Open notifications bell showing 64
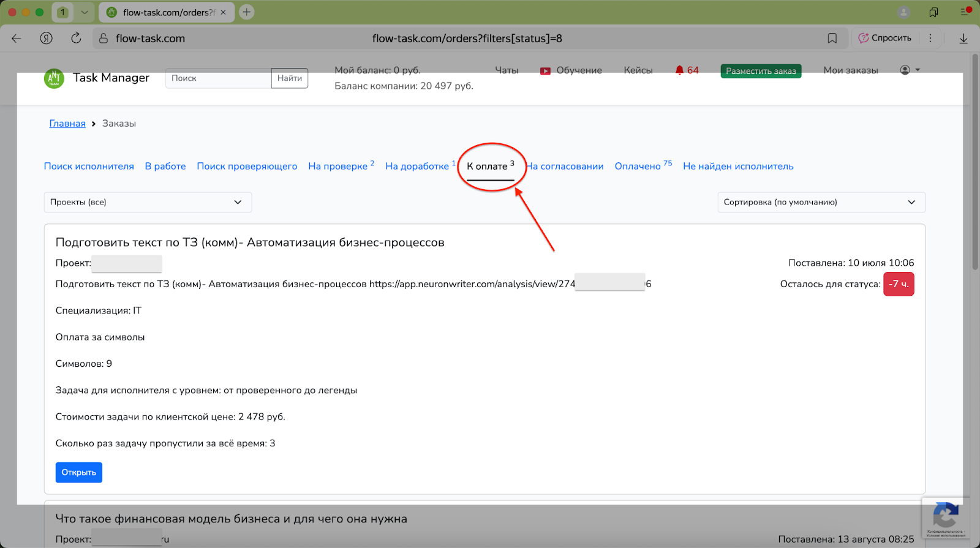The image size is (980, 548). tap(686, 70)
